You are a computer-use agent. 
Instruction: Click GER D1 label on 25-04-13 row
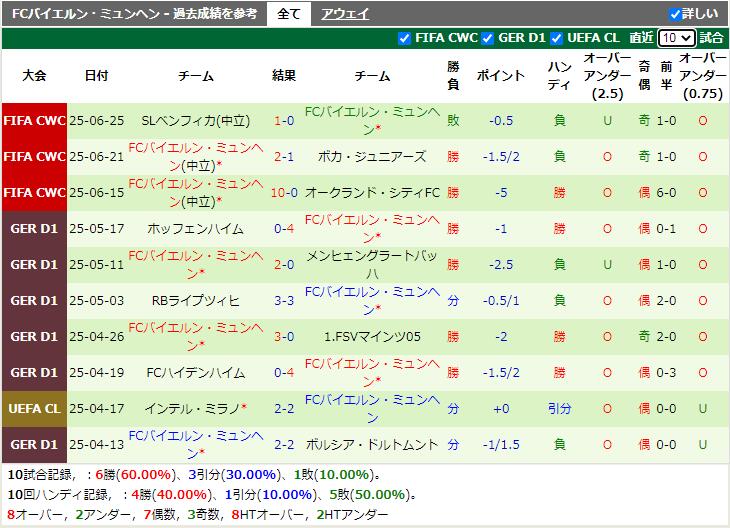tap(34, 444)
